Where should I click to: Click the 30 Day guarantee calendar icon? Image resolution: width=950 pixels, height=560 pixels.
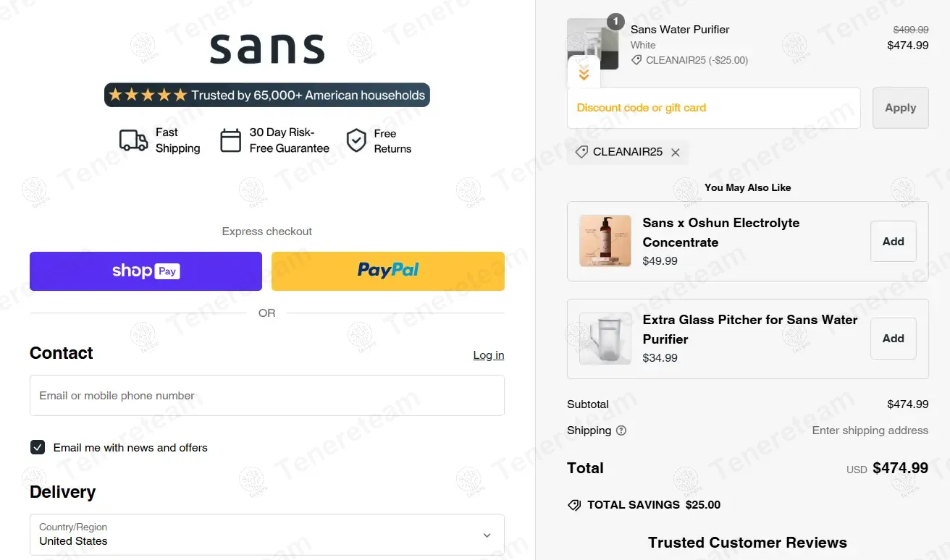(x=230, y=140)
